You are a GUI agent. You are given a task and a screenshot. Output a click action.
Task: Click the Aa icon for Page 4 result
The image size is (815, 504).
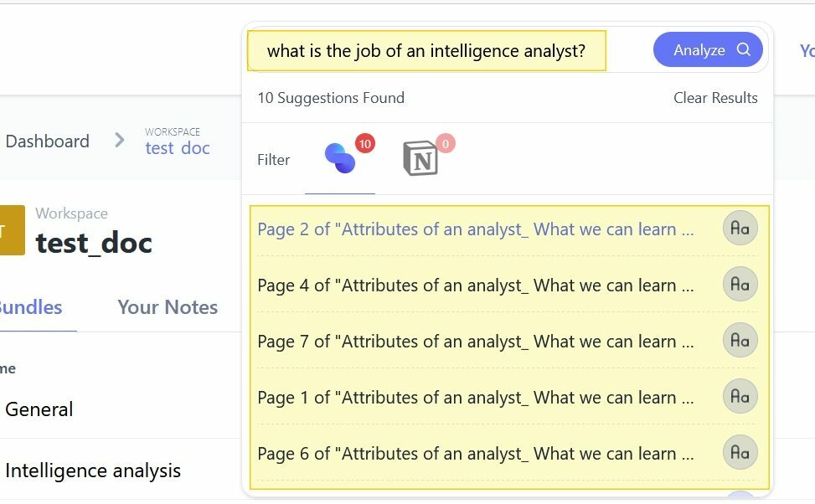click(740, 284)
